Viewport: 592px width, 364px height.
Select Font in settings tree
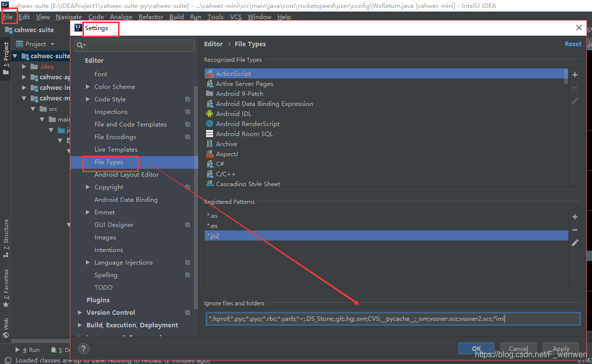coord(101,74)
